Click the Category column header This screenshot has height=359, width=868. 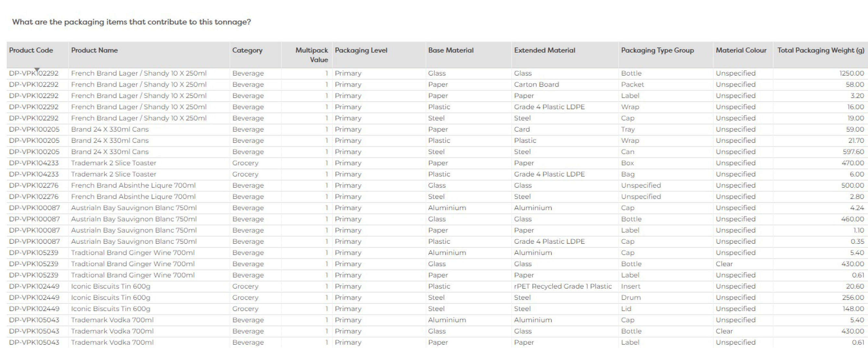click(x=247, y=50)
